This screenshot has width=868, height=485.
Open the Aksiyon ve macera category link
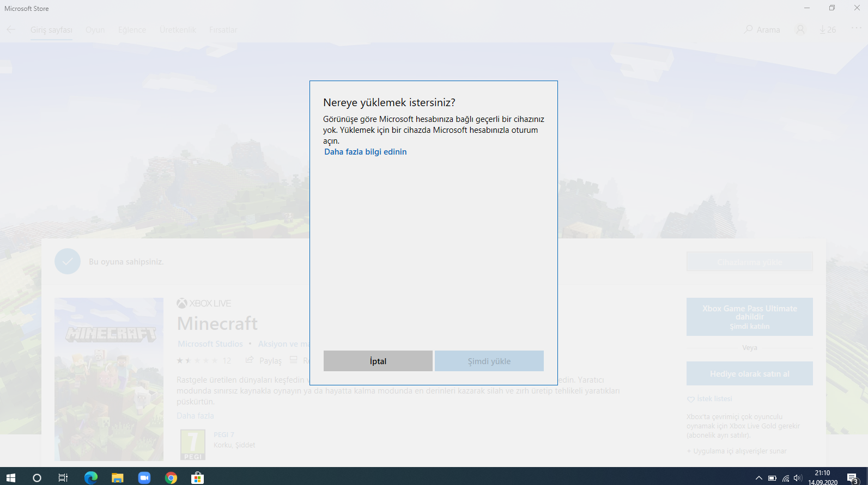tap(283, 344)
